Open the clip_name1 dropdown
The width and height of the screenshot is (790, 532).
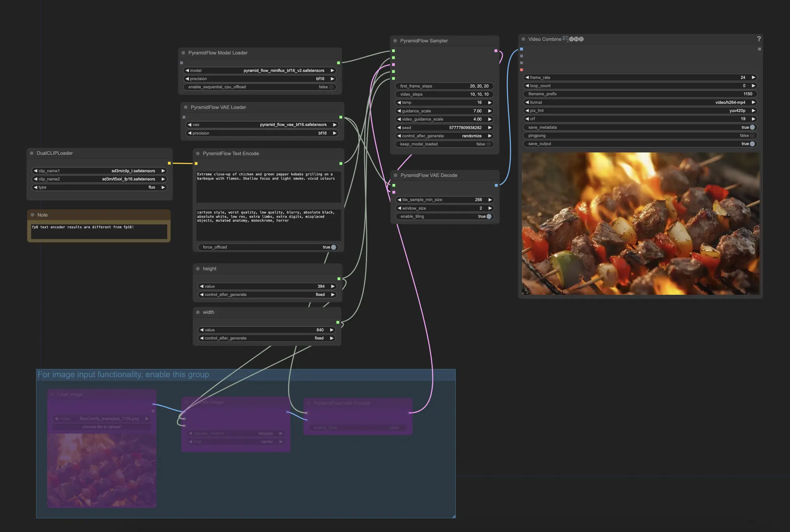click(99, 171)
